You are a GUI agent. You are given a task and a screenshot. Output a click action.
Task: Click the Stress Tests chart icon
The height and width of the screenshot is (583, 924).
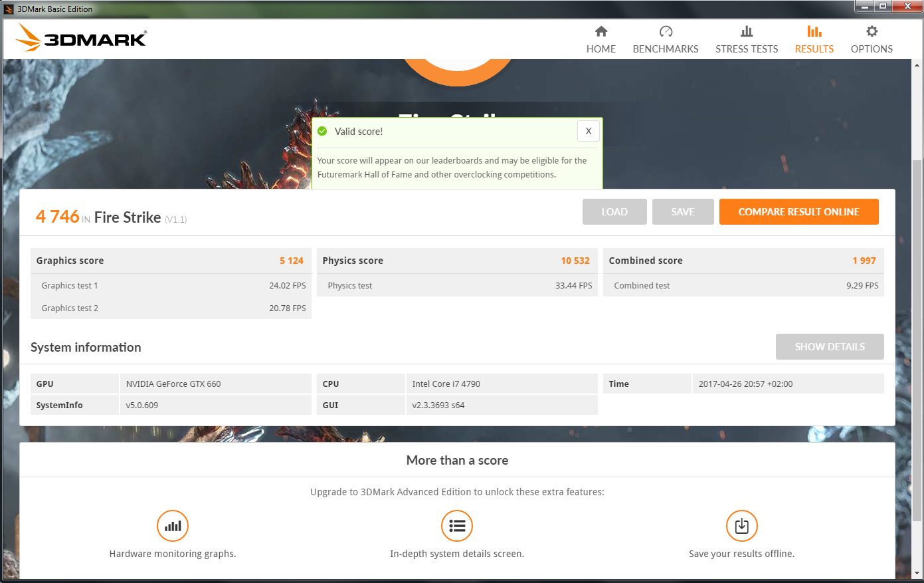coord(747,31)
